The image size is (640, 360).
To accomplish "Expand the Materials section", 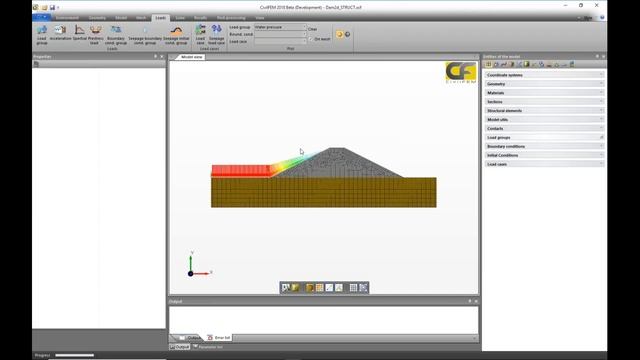I will coord(544,93).
